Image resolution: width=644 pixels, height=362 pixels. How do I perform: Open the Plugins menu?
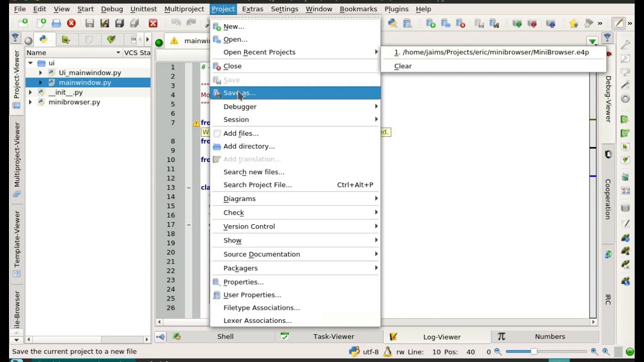click(396, 9)
